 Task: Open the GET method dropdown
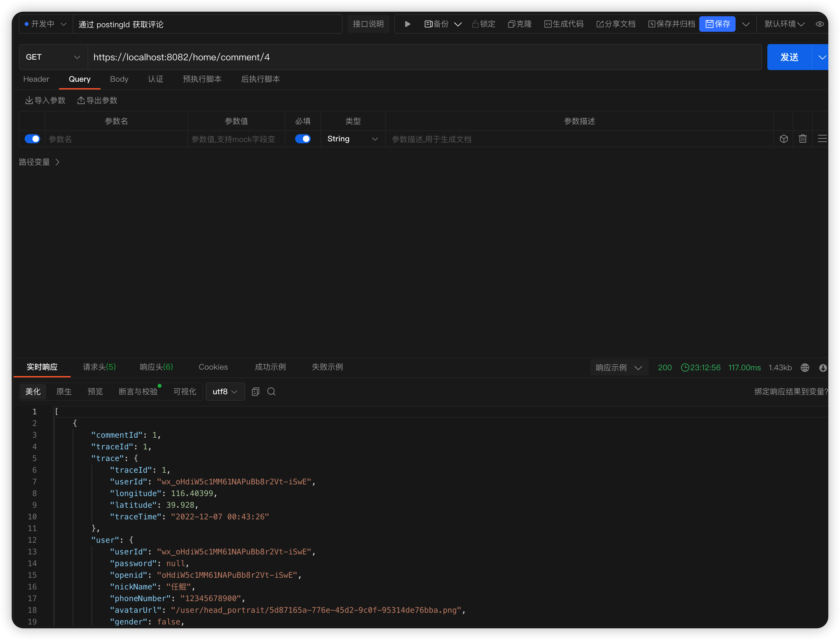[x=53, y=57]
